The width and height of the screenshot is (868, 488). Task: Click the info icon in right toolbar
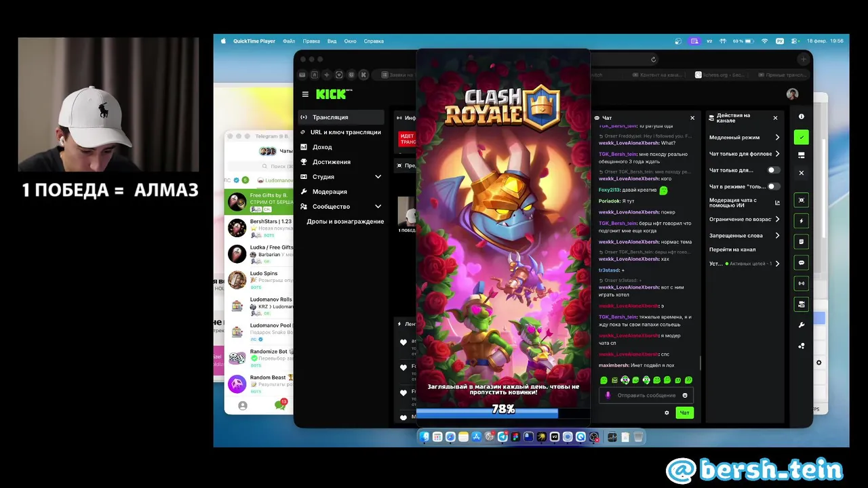801,117
